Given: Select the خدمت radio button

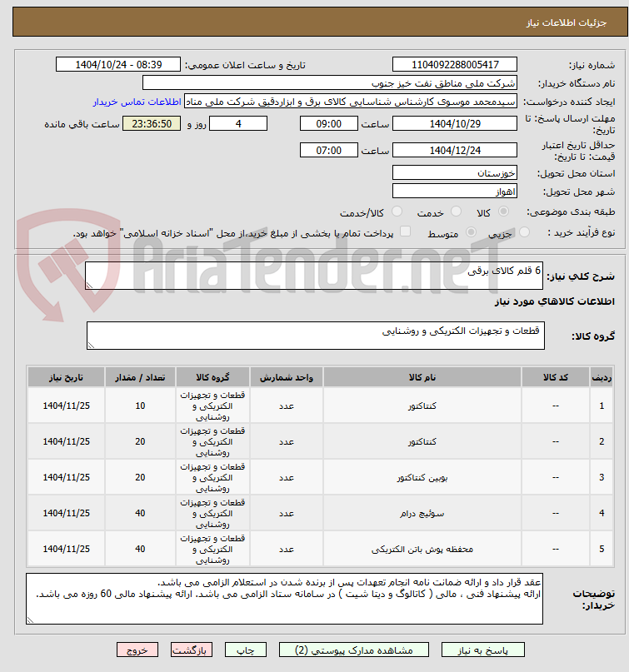Looking at the screenshot, I should click(456, 212).
